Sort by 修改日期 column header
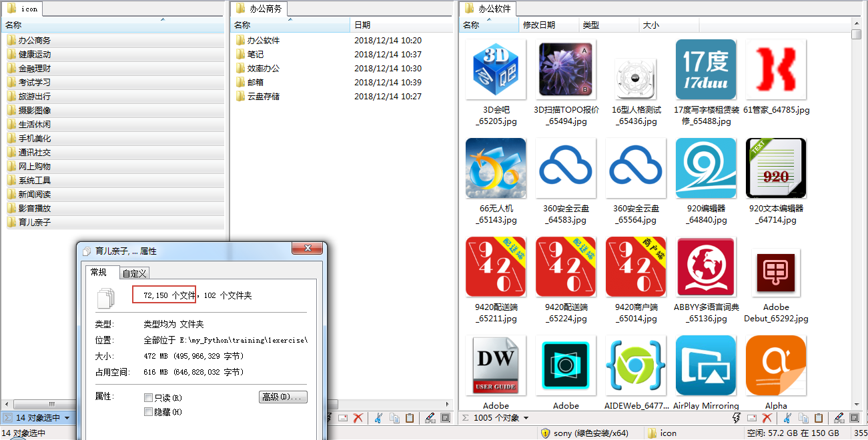The image size is (868, 440). click(548, 25)
